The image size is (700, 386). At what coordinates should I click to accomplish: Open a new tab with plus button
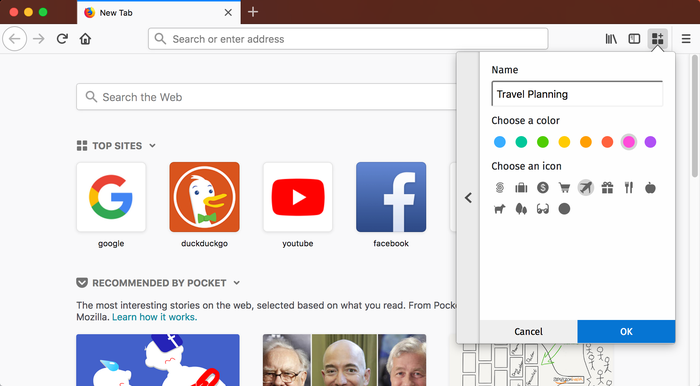(253, 12)
